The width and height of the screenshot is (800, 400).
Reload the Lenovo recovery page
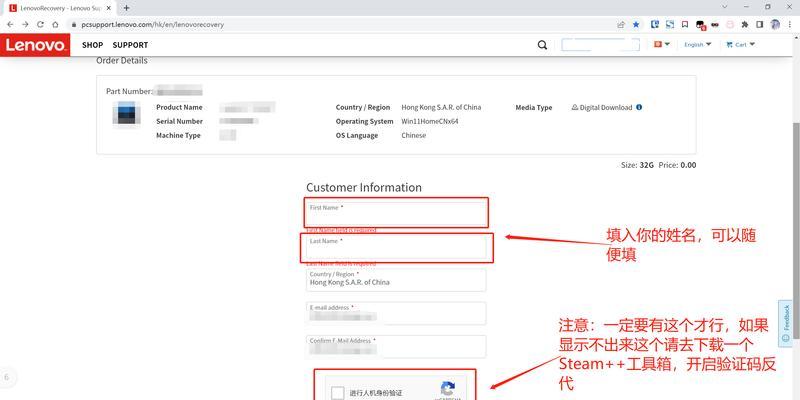[x=40, y=24]
